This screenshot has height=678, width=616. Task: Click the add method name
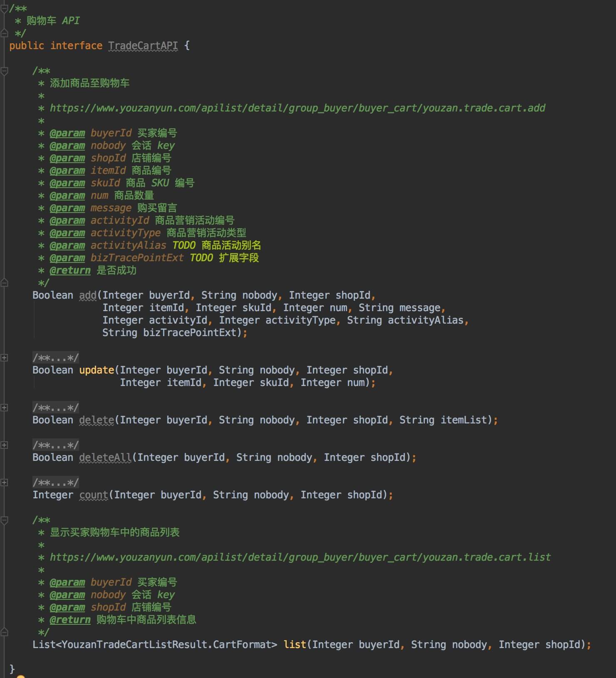point(88,295)
